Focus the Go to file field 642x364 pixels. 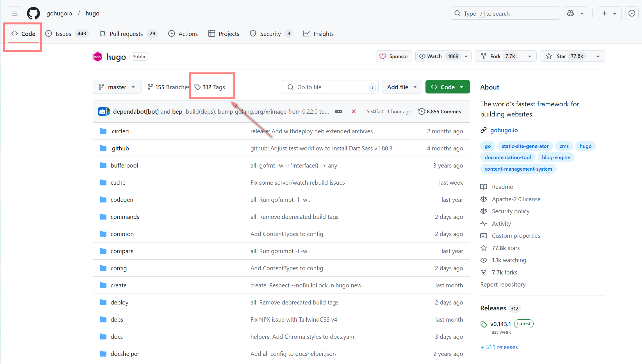[330, 87]
